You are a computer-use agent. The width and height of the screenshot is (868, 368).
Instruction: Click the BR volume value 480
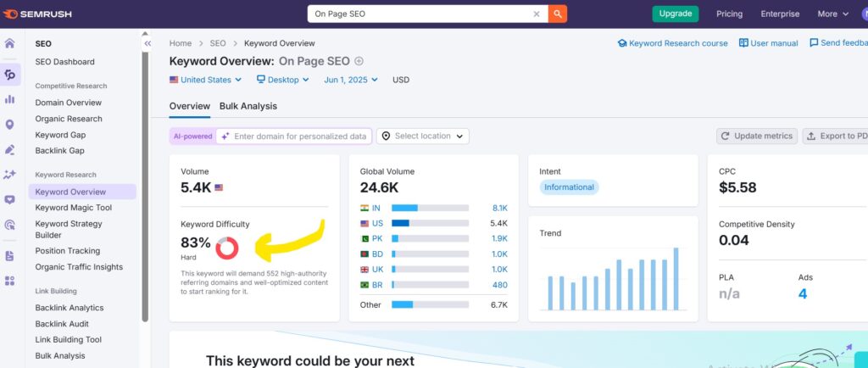pyautogui.click(x=500, y=285)
